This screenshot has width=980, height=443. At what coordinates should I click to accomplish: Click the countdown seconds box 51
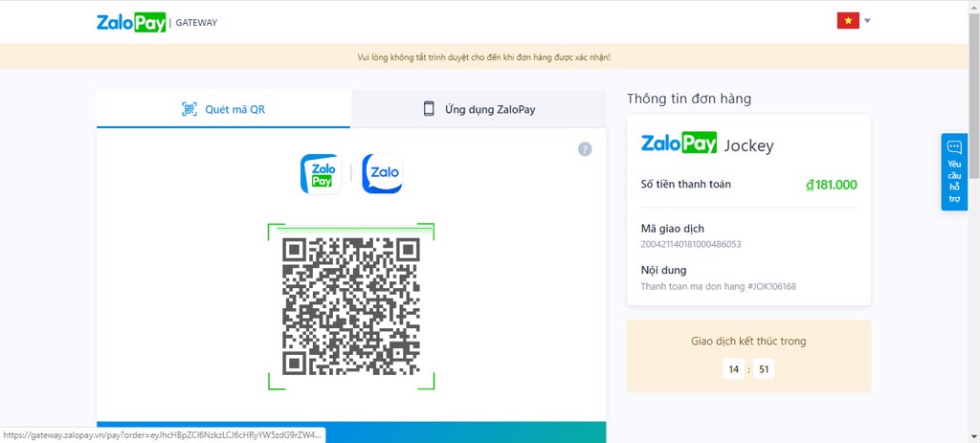[763, 369]
